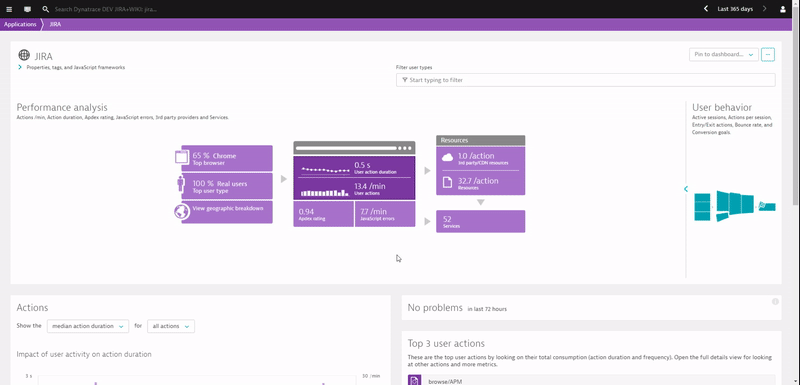This screenshot has width=800, height=385.
Task: Click the No problems status text
Action: tap(435, 307)
